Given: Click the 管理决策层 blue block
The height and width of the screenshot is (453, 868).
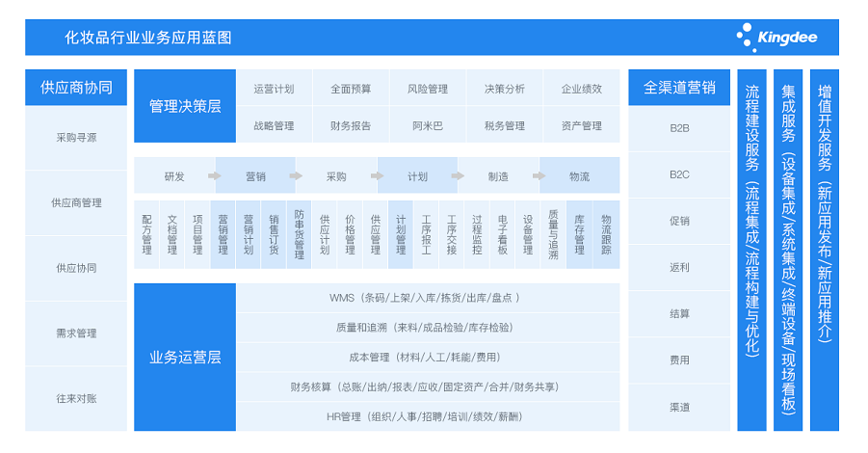Looking at the screenshot, I should coord(185,106).
